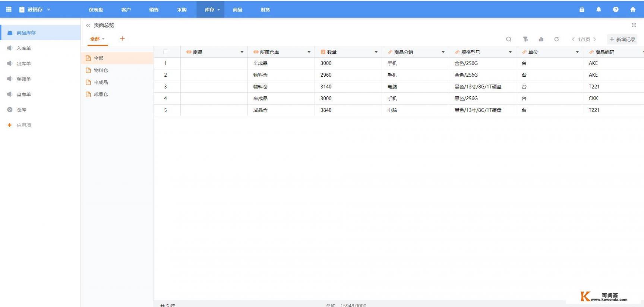Open the 商品 column dropdown arrow
644x307 pixels.
(x=242, y=52)
